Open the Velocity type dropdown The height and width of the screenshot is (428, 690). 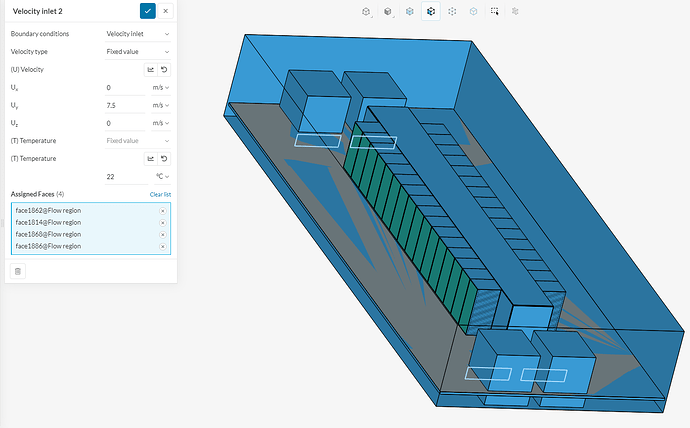tap(138, 51)
